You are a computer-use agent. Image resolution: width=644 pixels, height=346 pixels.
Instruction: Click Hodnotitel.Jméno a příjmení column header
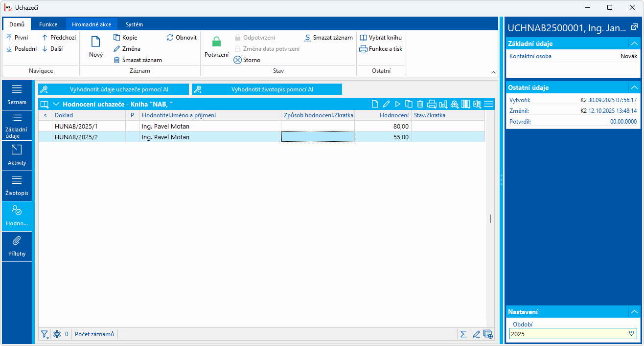click(x=210, y=115)
